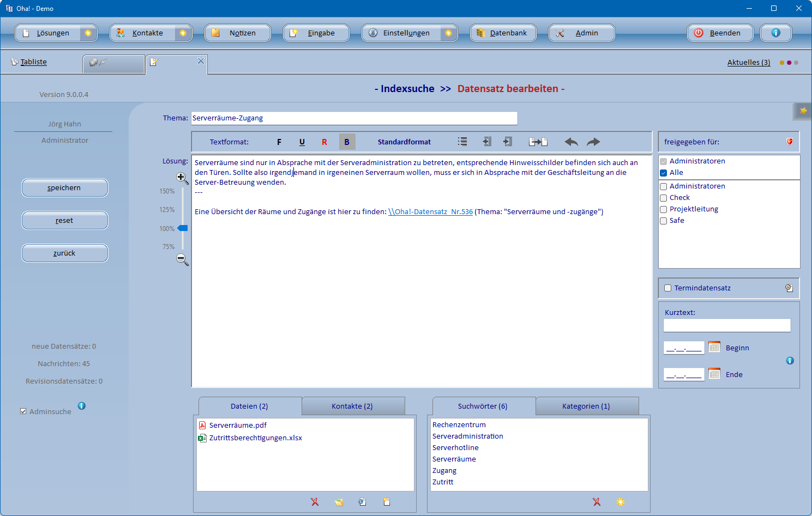This screenshot has width=812, height=516.
Task: Click red delete icon under files list
Action: click(315, 502)
